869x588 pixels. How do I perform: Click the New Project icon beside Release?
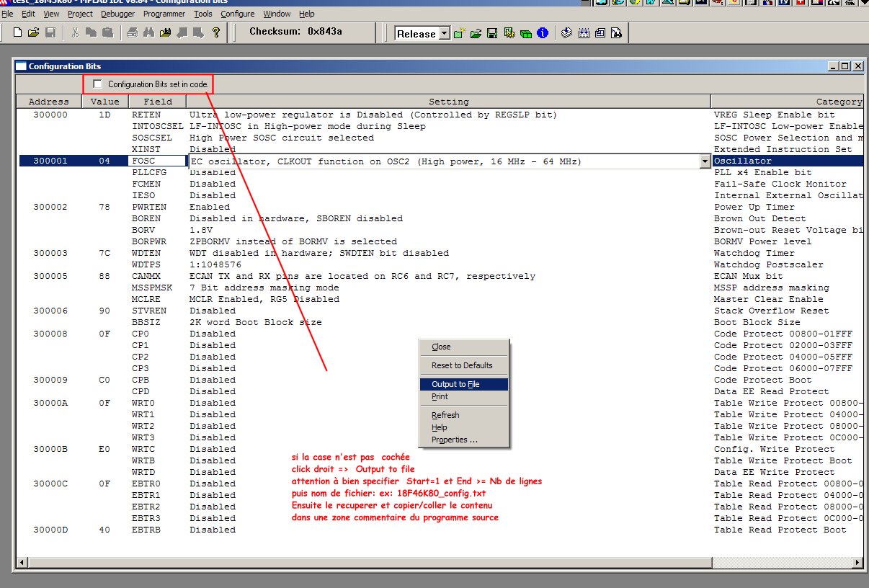click(460, 33)
